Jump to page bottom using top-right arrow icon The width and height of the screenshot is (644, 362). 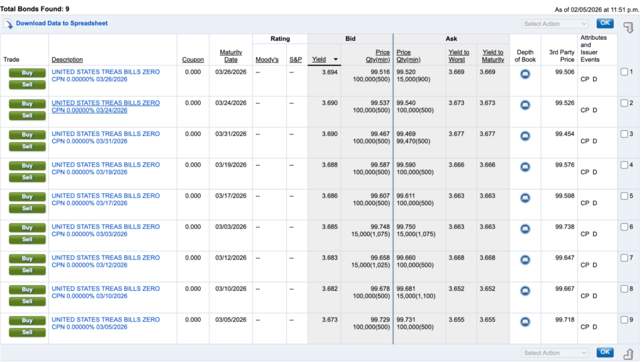628,27
